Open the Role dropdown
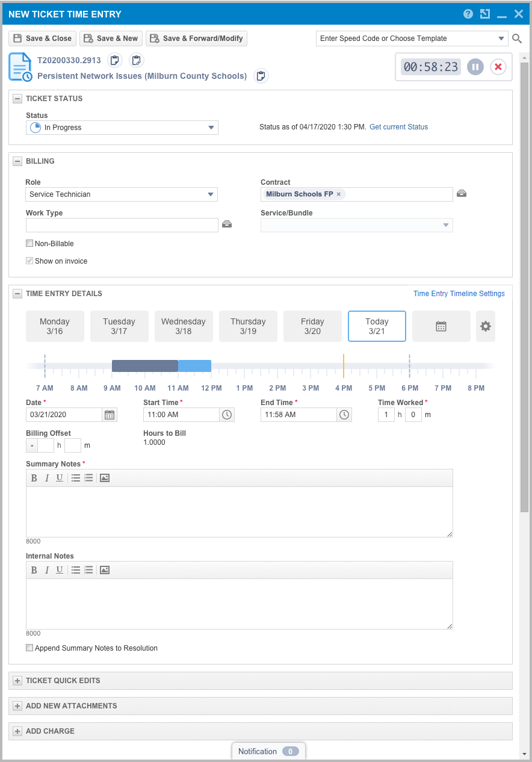 [122, 194]
